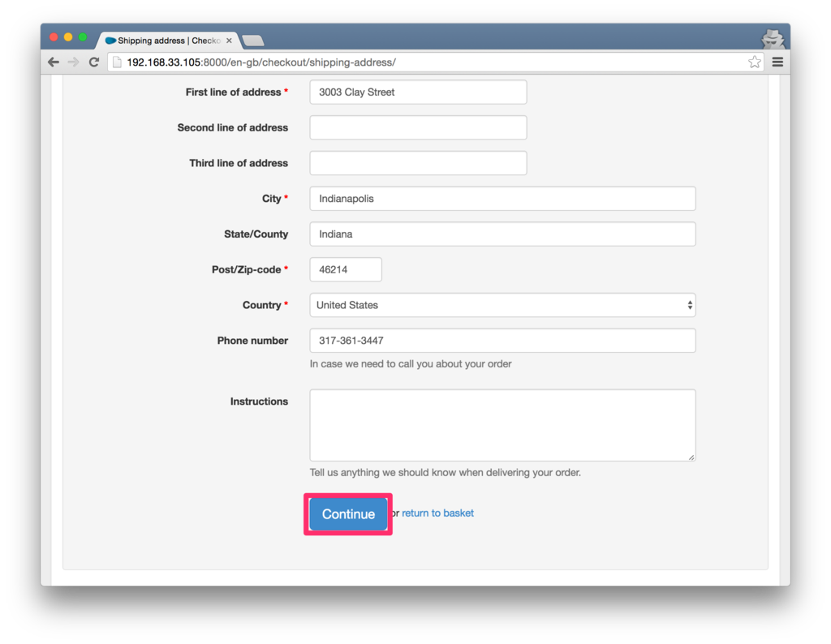
Task: Click the yellow minimize window button
Action: pyautogui.click(x=68, y=37)
